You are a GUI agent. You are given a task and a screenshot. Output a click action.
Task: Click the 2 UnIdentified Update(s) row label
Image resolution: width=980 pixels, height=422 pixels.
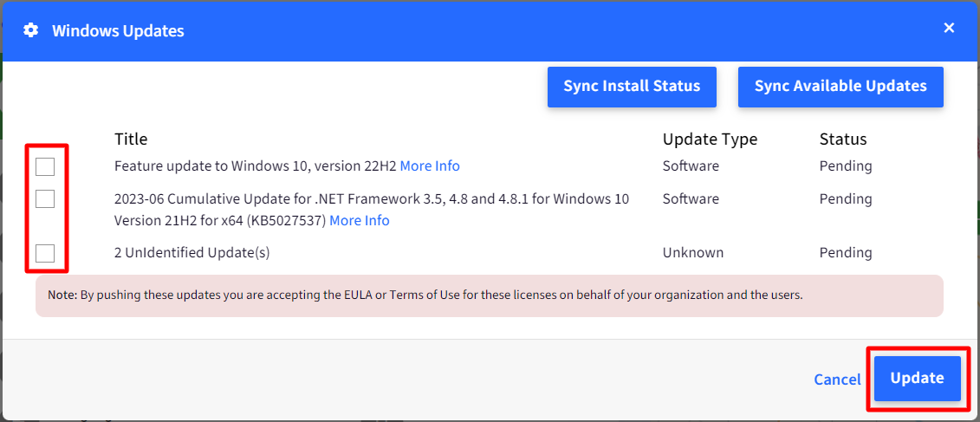[x=191, y=253]
